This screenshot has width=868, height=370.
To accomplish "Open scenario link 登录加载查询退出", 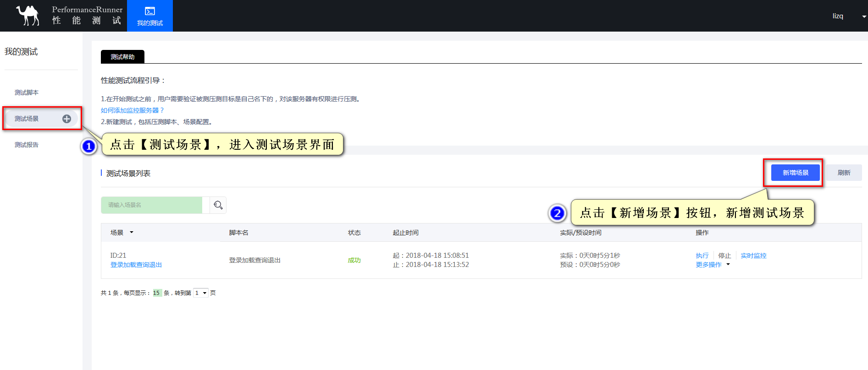I will click(136, 265).
